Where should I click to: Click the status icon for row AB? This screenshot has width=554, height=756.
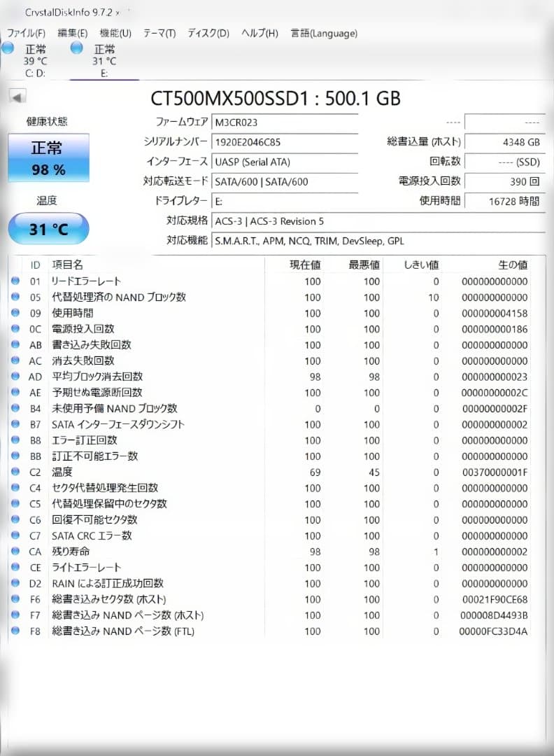[15, 344]
